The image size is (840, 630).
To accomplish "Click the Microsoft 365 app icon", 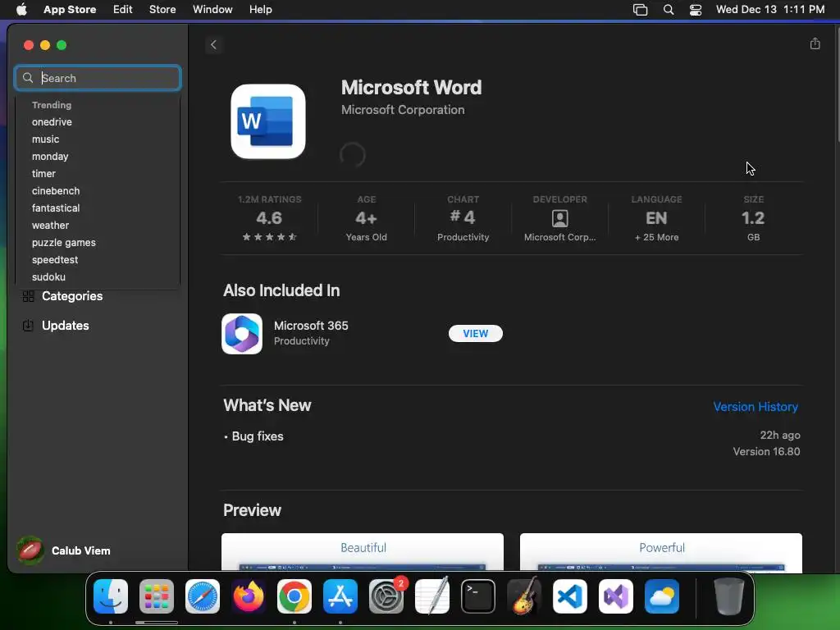I will tap(242, 334).
